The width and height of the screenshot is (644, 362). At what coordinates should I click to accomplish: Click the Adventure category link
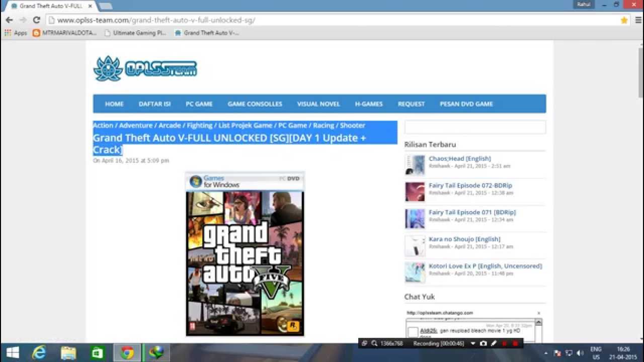136,125
